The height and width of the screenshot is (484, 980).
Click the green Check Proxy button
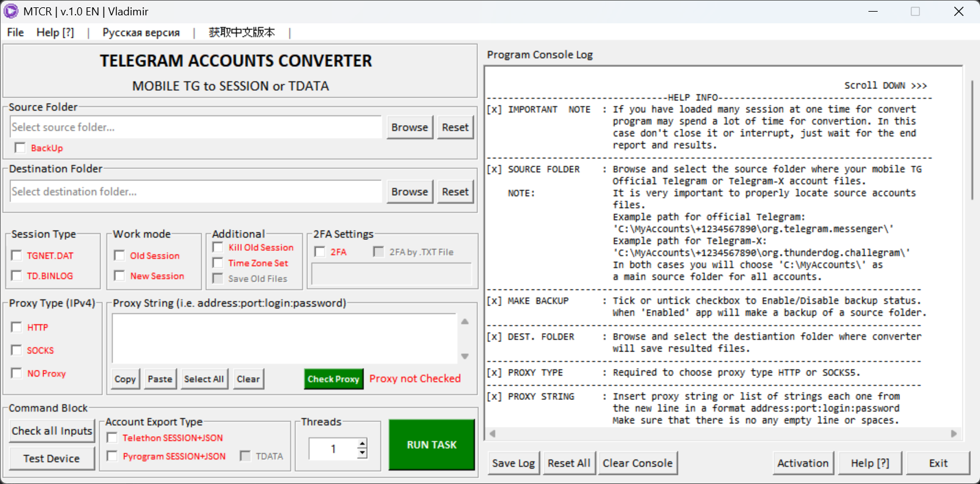(333, 379)
